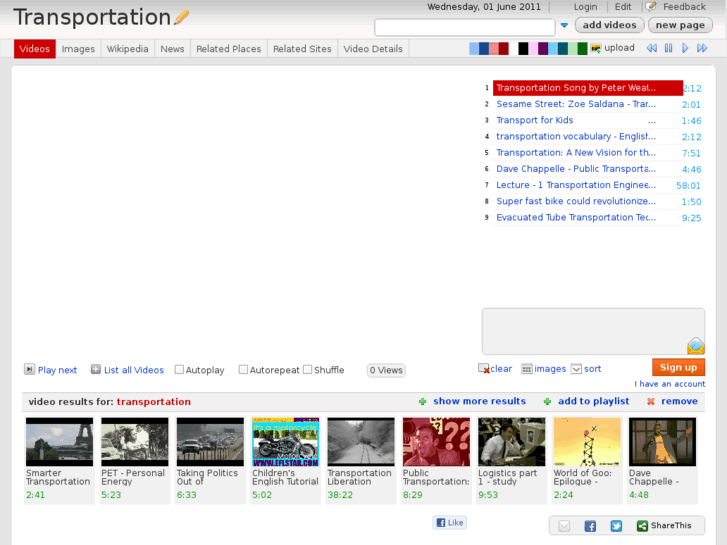Click the message text area above Sign up
727x545 pixels.
click(593, 331)
